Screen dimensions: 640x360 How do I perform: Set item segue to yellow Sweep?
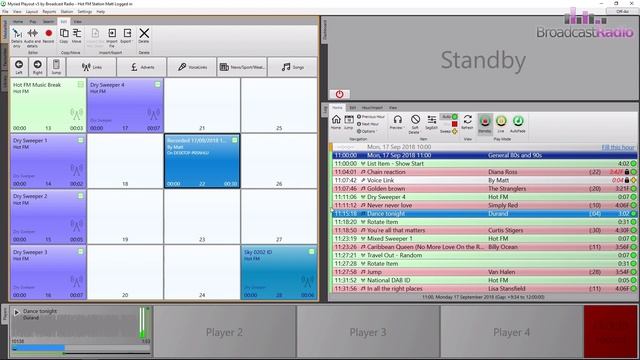coord(449,131)
